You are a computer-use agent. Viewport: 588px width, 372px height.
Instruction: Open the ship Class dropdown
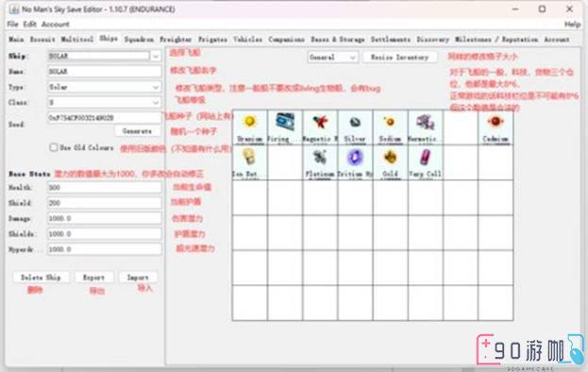pyautogui.click(x=104, y=102)
